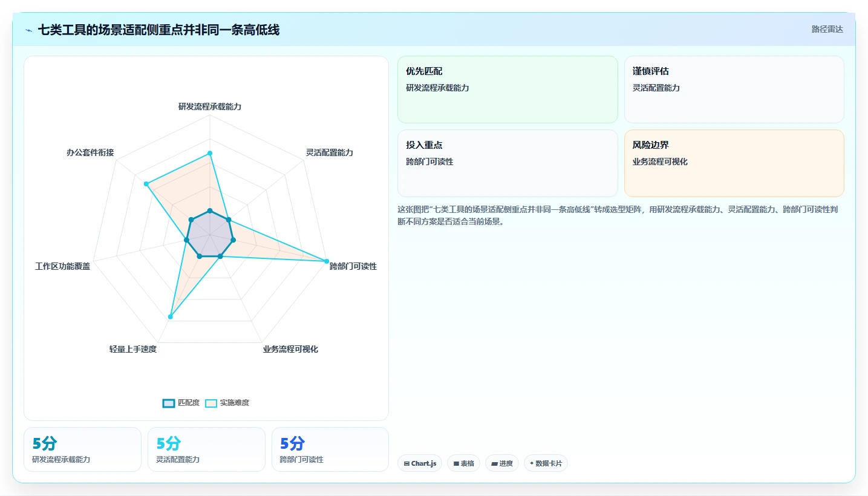Open the 风险边界 card
This screenshot has width=868, height=496.
(734, 163)
